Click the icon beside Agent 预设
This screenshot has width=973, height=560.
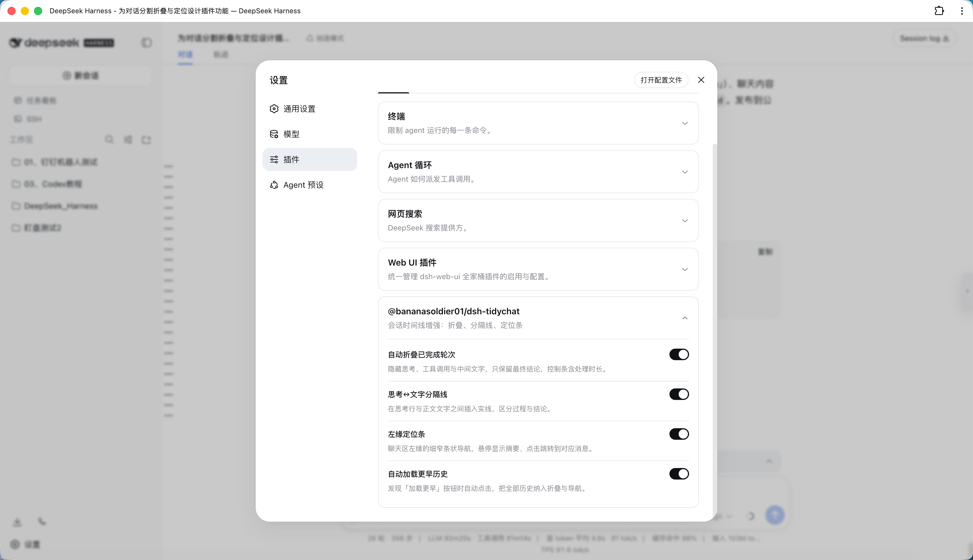pos(274,185)
